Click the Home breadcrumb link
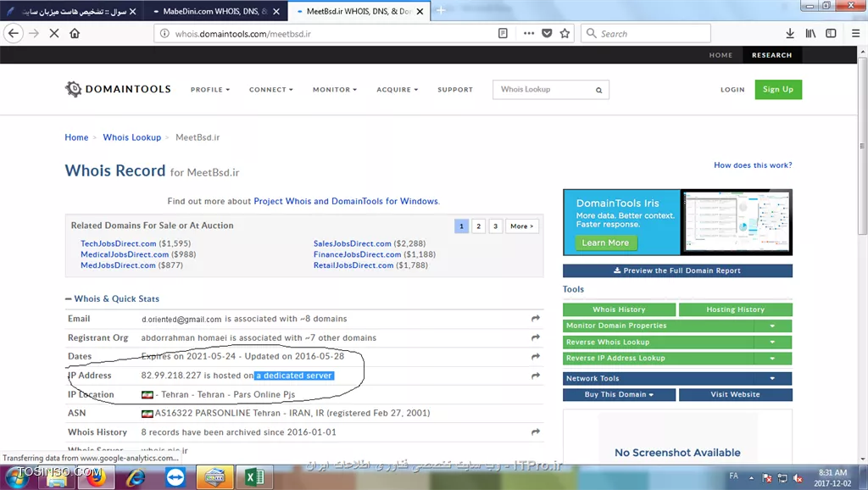Viewport: 868px width, 490px height. (x=76, y=137)
